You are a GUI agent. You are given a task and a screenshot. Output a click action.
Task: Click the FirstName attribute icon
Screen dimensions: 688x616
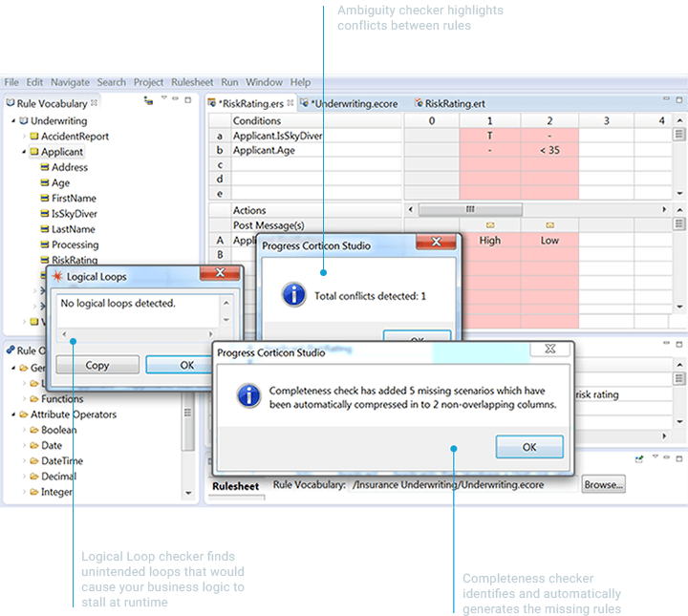(x=45, y=199)
